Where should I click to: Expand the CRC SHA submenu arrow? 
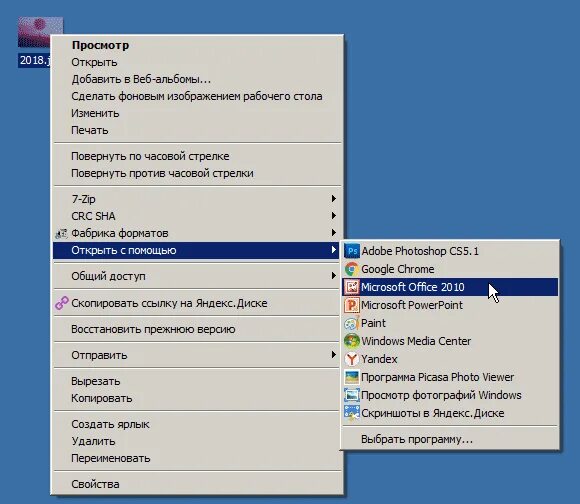point(333,216)
